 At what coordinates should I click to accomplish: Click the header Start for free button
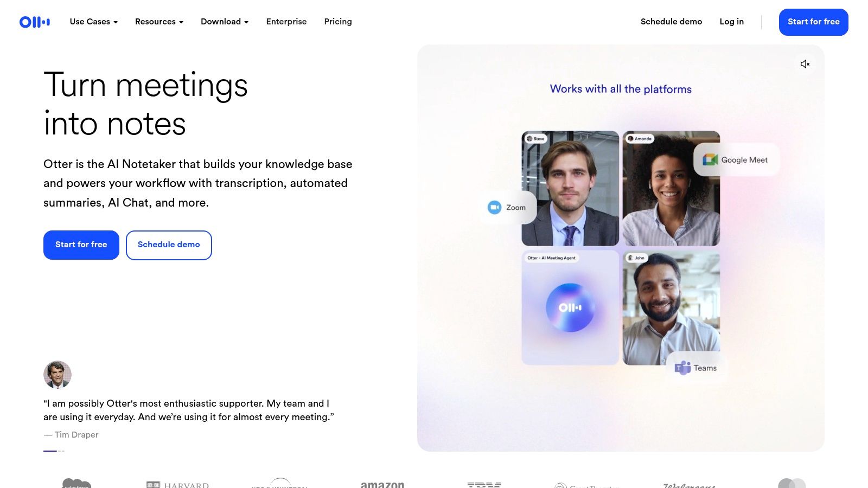coord(814,22)
